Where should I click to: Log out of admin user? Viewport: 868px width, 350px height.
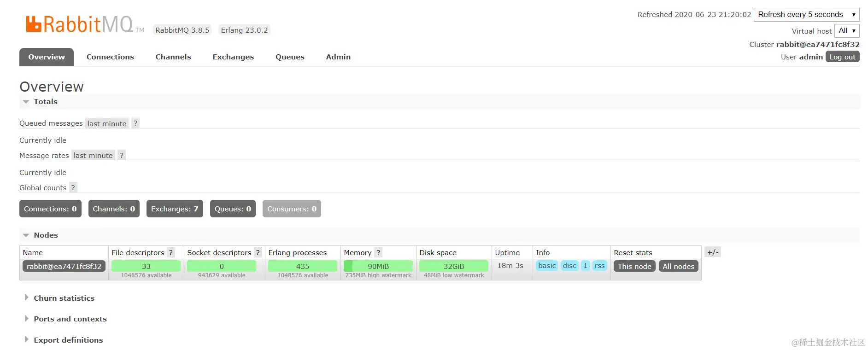tap(842, 57)
